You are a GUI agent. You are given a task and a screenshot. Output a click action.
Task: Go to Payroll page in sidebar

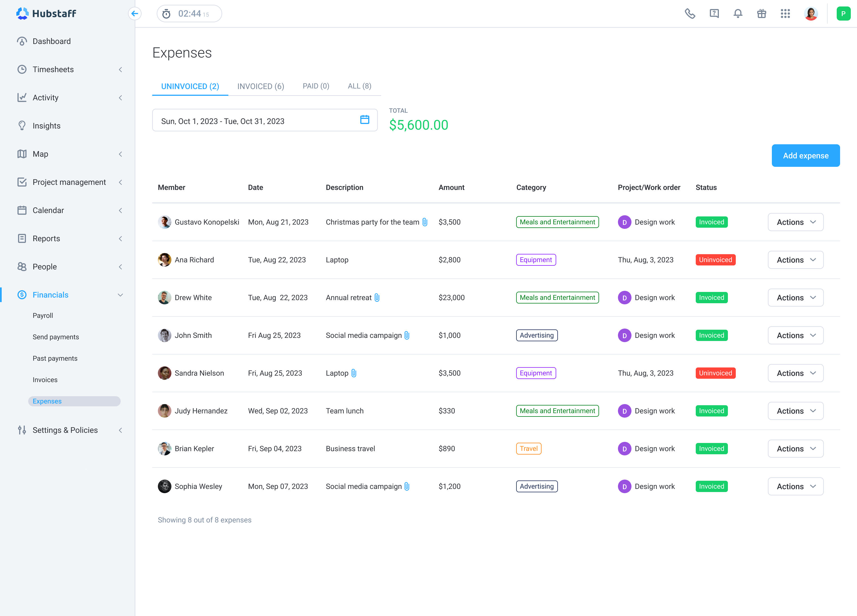pos(43,315)
